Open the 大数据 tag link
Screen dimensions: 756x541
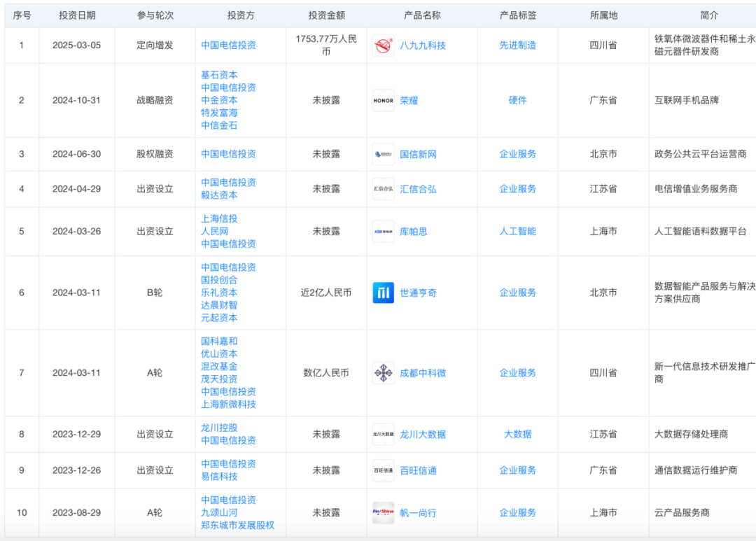pos(517,435)
